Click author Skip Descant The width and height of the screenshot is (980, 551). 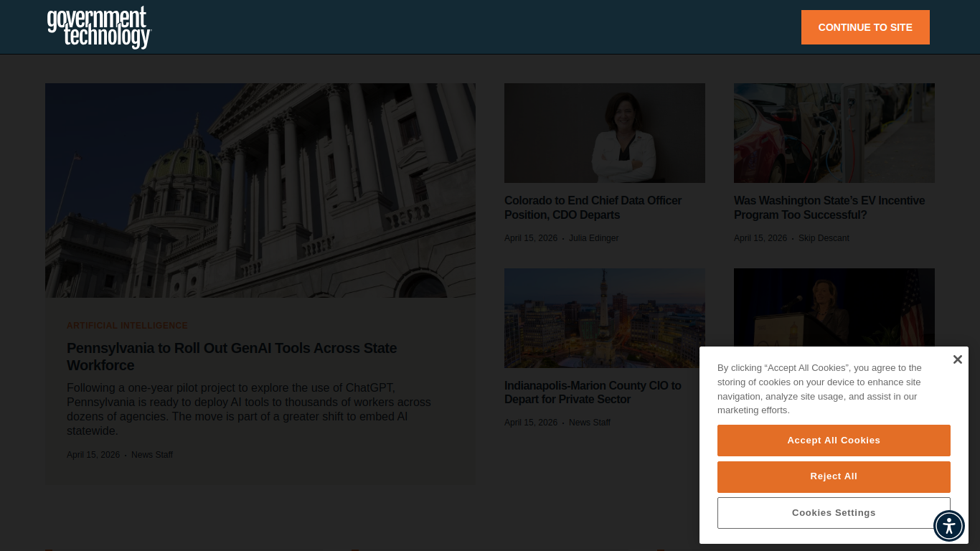point(824,238)
